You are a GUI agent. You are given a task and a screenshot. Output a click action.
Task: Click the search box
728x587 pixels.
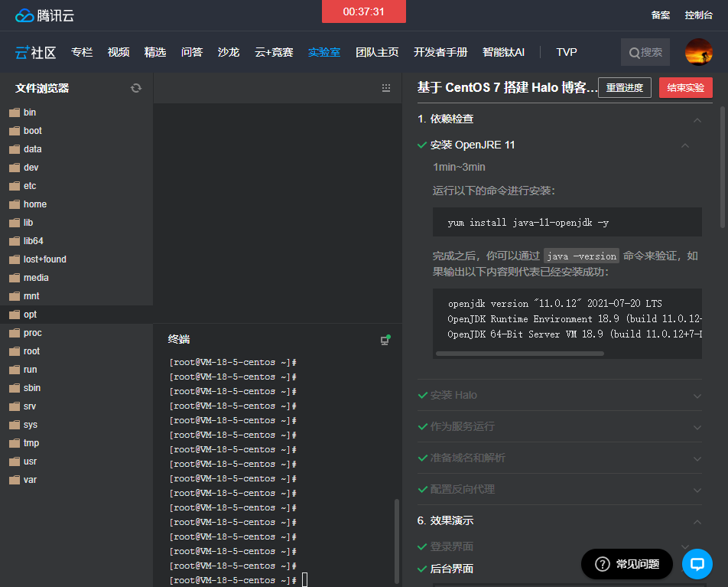pos(645,52)
